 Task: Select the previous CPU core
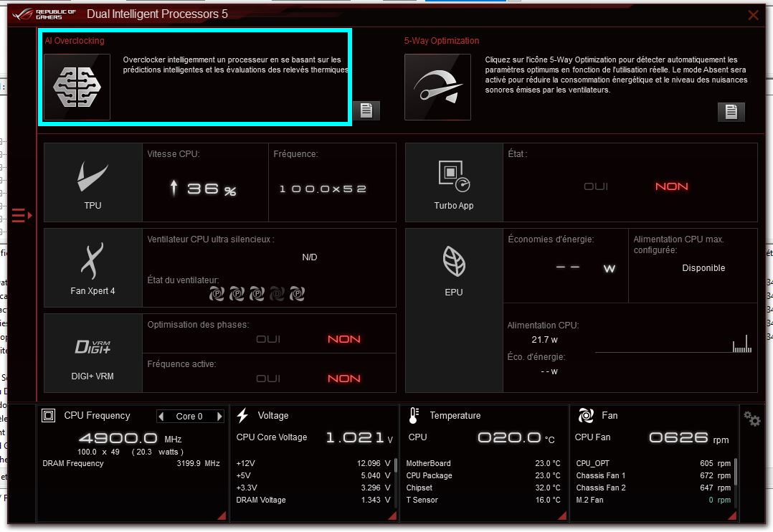(x=161, y=417)
